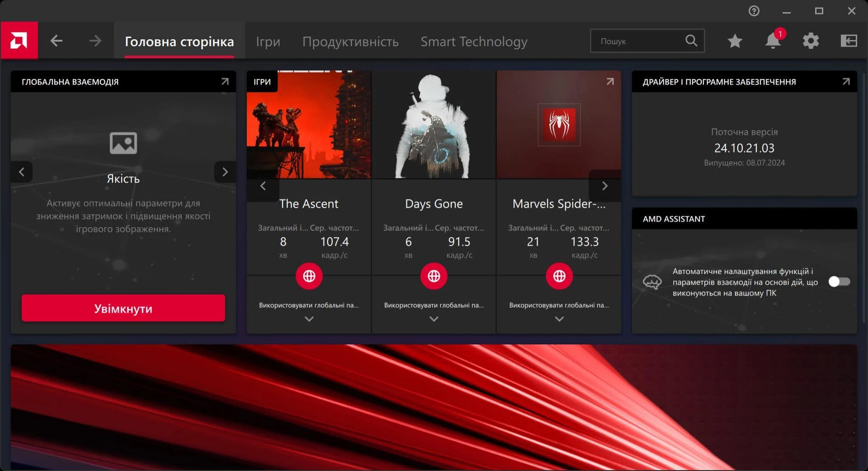
Task: Open Marvels Spider-Man cover thumbnail
Action: click(559, 124)
